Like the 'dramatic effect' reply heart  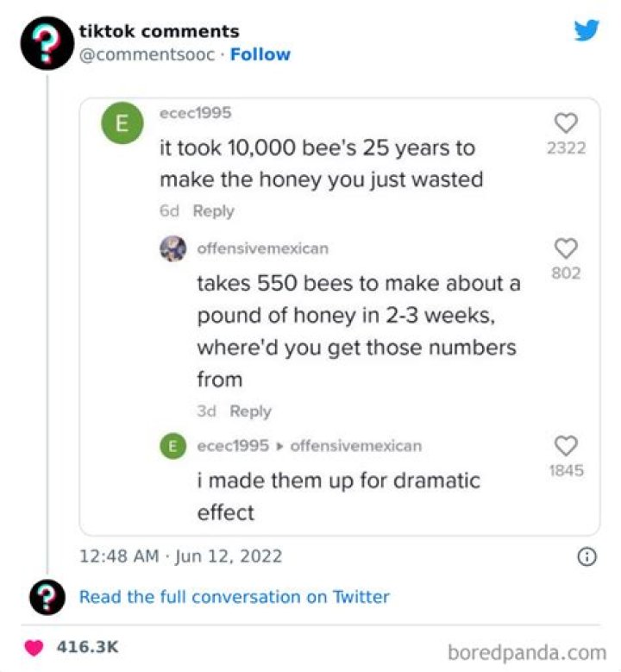tap(566, 446)
